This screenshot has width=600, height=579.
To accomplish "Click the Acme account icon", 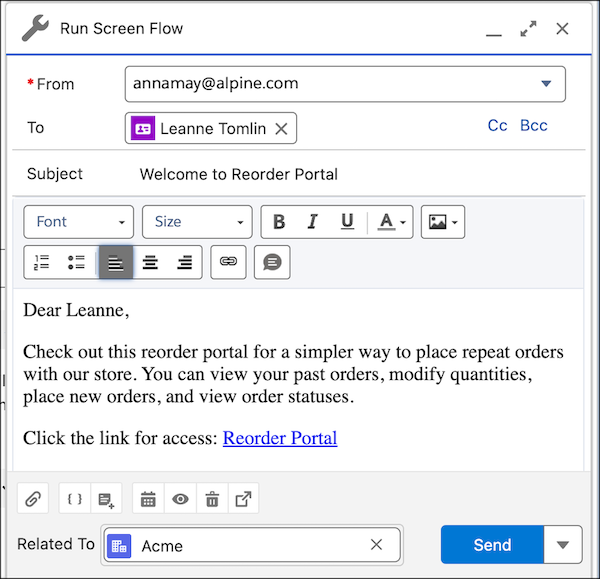I will (119, 546).
